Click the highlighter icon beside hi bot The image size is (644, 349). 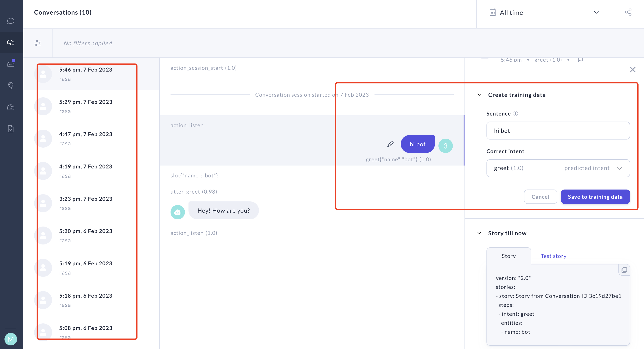[x=390, y=144]
